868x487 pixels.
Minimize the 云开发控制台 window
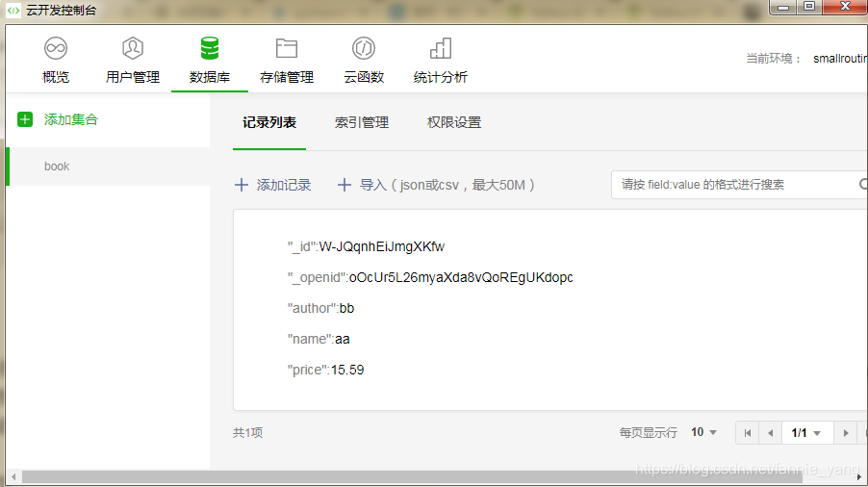pyautogui.click(x=783, y=7)
